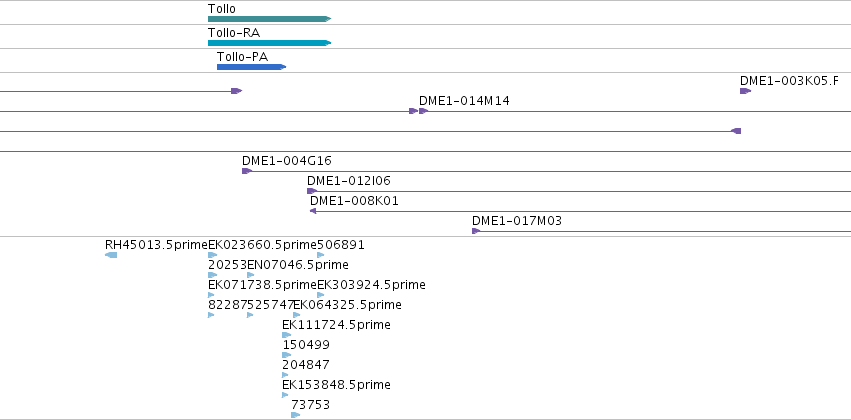
Task: Click the 204847 EST arrow
Action: 285,375
